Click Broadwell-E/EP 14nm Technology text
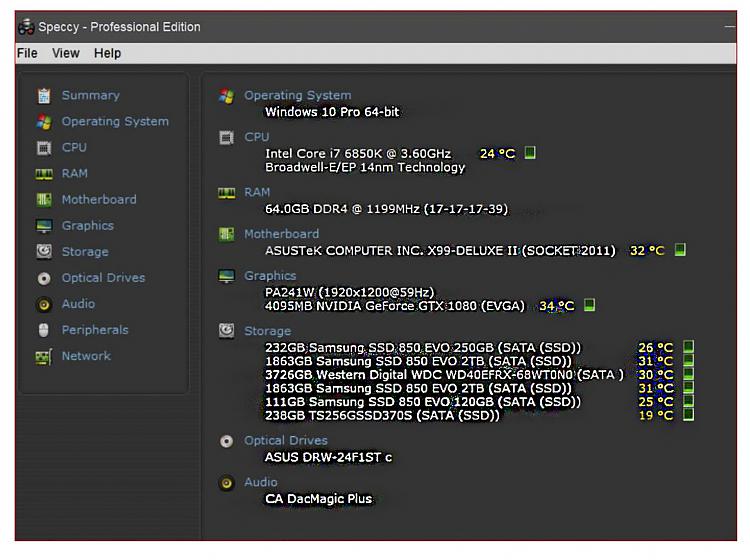Viewport: 750px width, 560px height. [365, 167]
